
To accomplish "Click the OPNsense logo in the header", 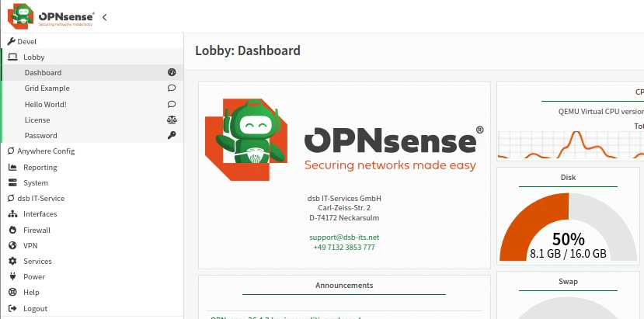I will click(x=51, y=16).
